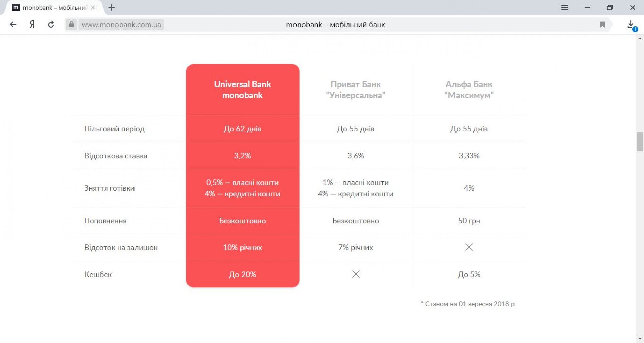Click the X mark in Кешбек row
The width and height of the screenshot is (644, 343).
click(x=356, y=274)
